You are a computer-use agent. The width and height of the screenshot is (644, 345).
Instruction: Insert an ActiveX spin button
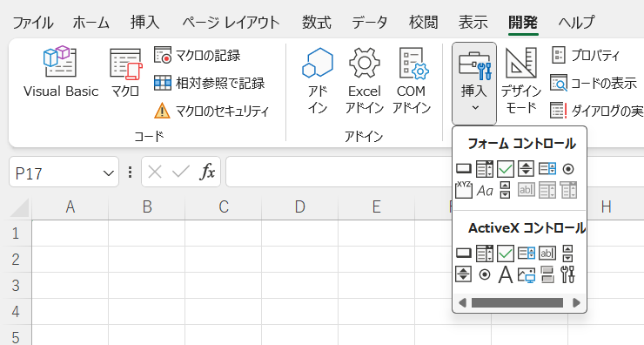(463, 274)
